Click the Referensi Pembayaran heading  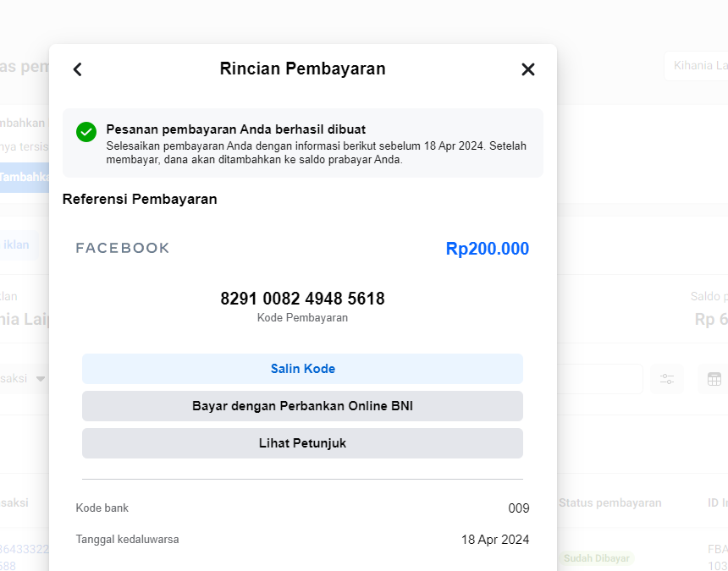pyautogui.click(x=140, y=200)
